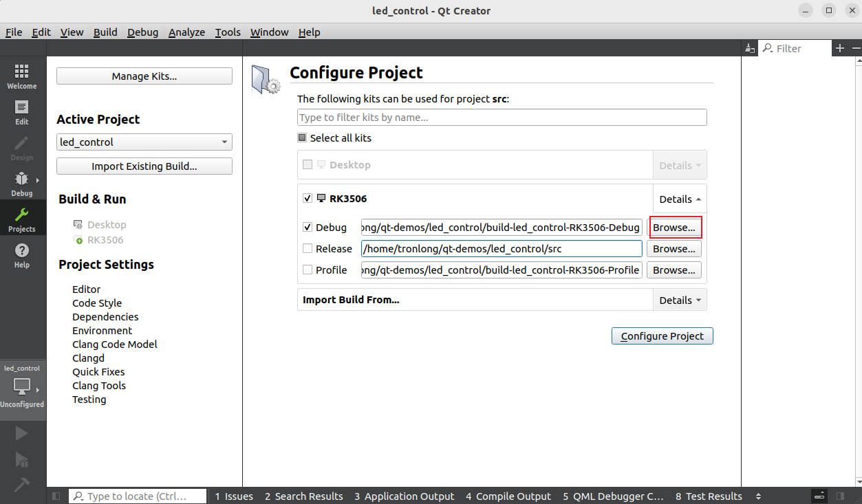The height and width of the screenshot is (504, 862).
Task: Collapse Details for the RK3506 kit
Action: pyautogui.click(x=680, y=199)
